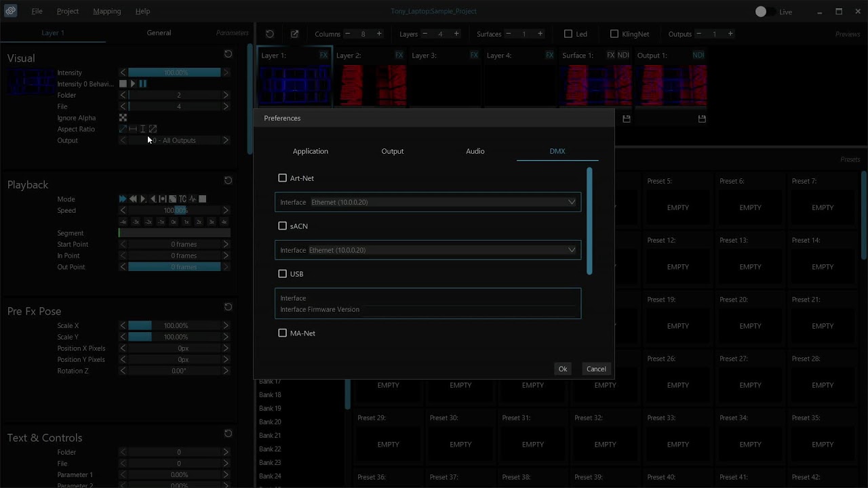Enable the MA-Net checkbox

click(x=283, y=333)
